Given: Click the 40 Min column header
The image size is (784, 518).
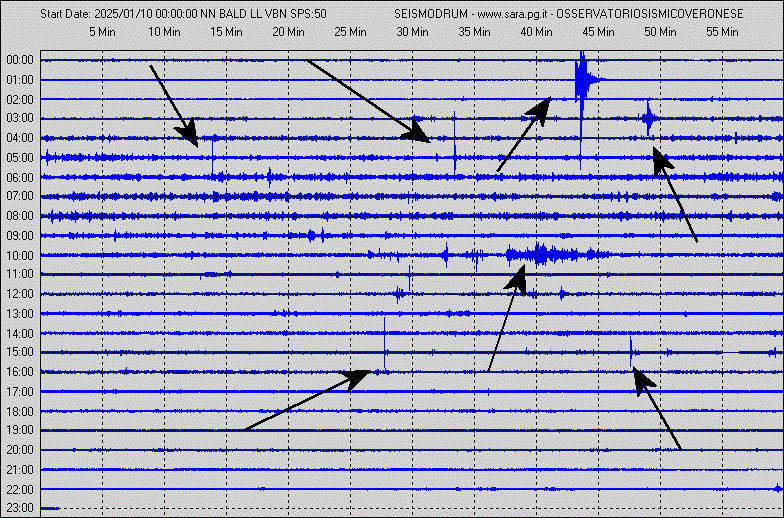Looking at the screenshot, I should coord(536,32).
